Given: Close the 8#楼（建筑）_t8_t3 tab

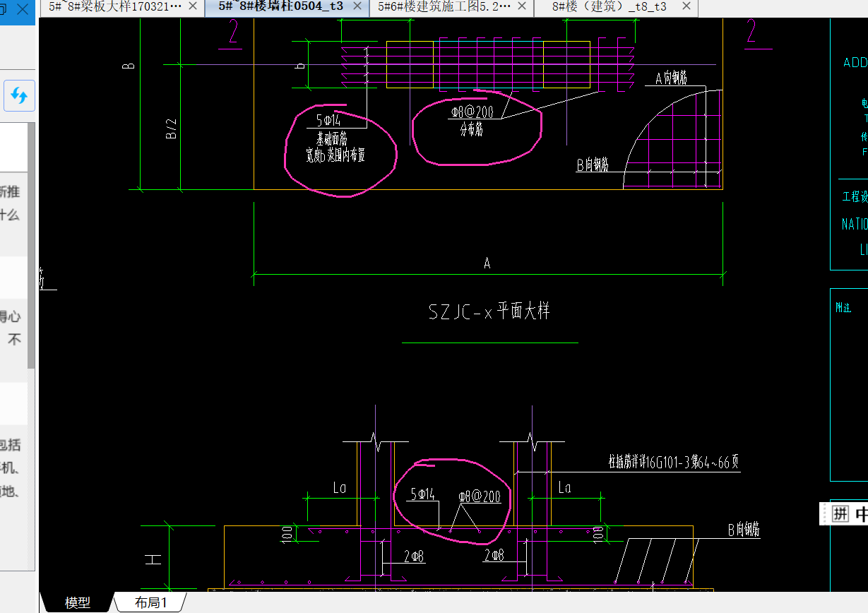Looking at the screenshot, I should tap(685, 7).
